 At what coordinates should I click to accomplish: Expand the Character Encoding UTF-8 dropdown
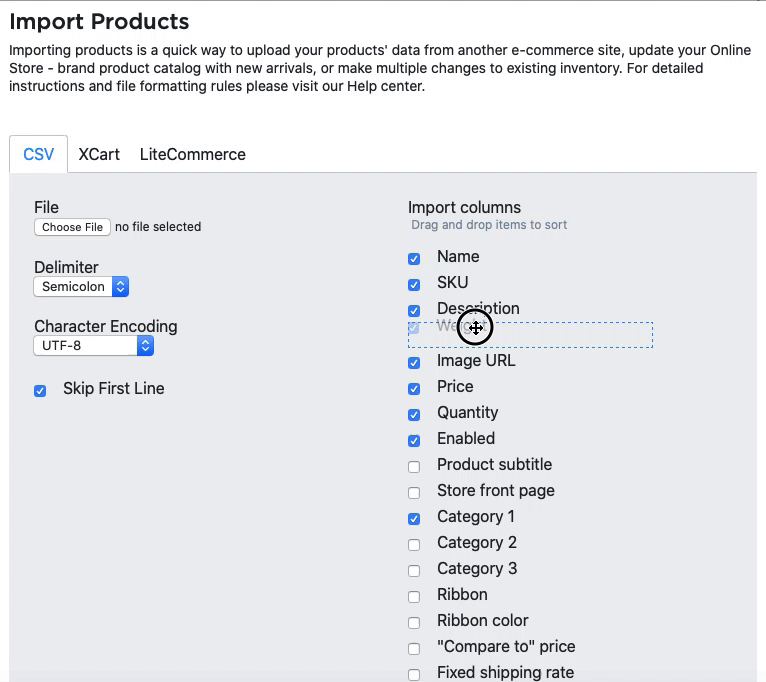pyautogui.click(x=94, y=346)
